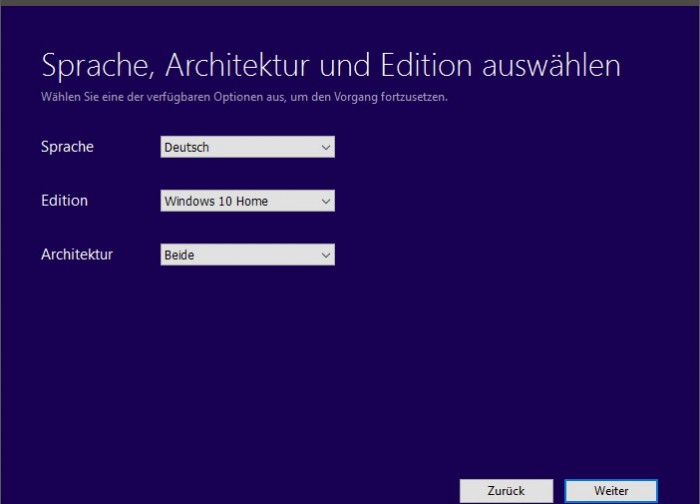The width and height of the screenshot is (700, 504).
Task: Open the Edition dropdown showing Windows 10 Home
Action: 247,201
